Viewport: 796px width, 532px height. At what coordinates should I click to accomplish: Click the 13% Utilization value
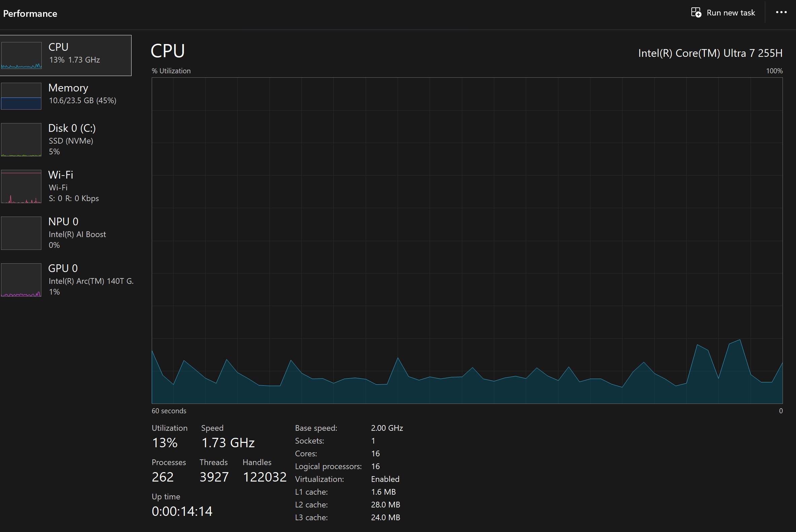pyautogui.click(x=165, y=443)
